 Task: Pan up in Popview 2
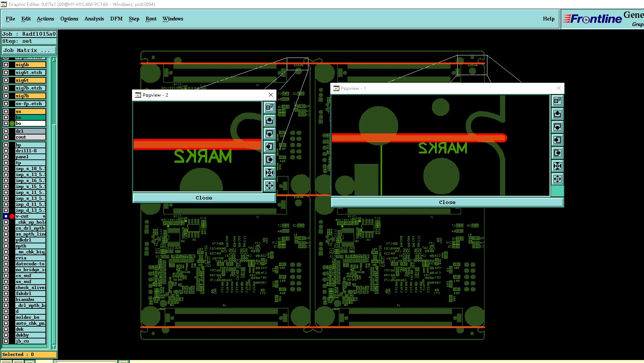(269, 120)
